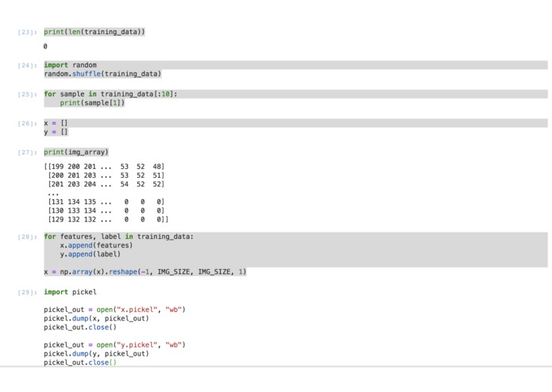Select cell prompt number [27]
This screenshot has height=392, width=552.
click(27, 152)
